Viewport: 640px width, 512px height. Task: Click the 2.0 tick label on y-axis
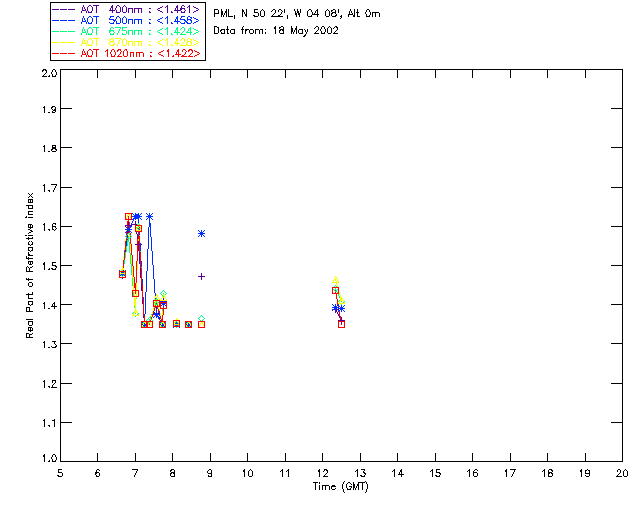click(49, 74)
